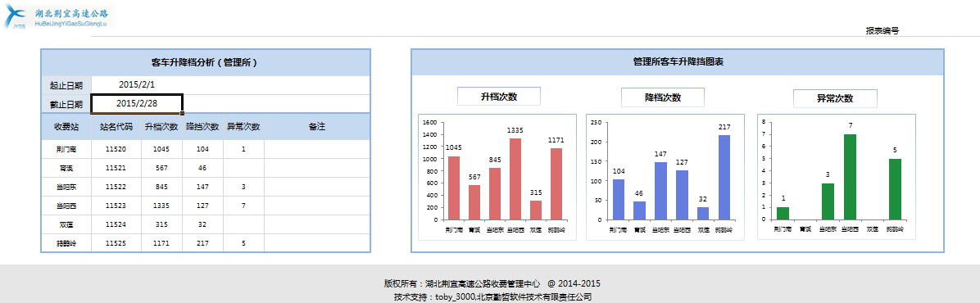
Task: Select the red bar labeled 1335
Action: (515, 179)
